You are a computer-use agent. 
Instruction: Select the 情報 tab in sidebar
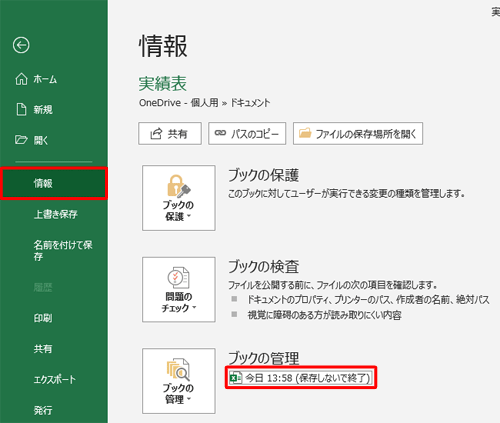[x=54, y=183]
